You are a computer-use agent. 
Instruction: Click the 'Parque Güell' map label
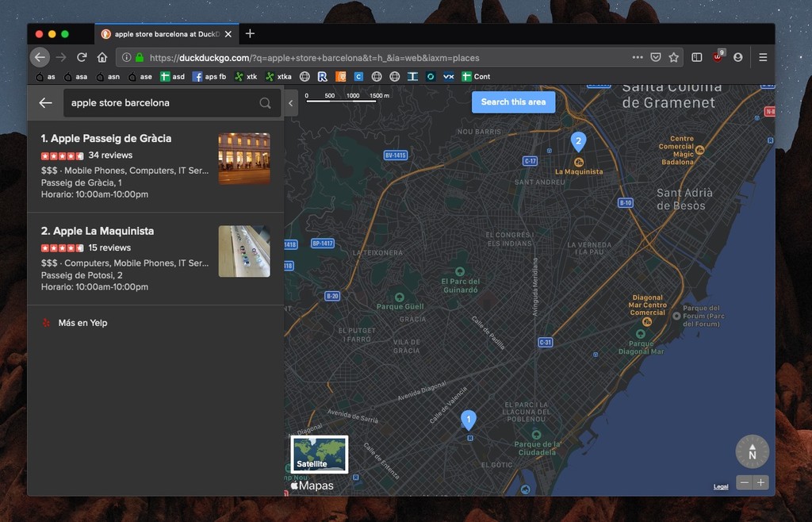(x=400, y=306)
